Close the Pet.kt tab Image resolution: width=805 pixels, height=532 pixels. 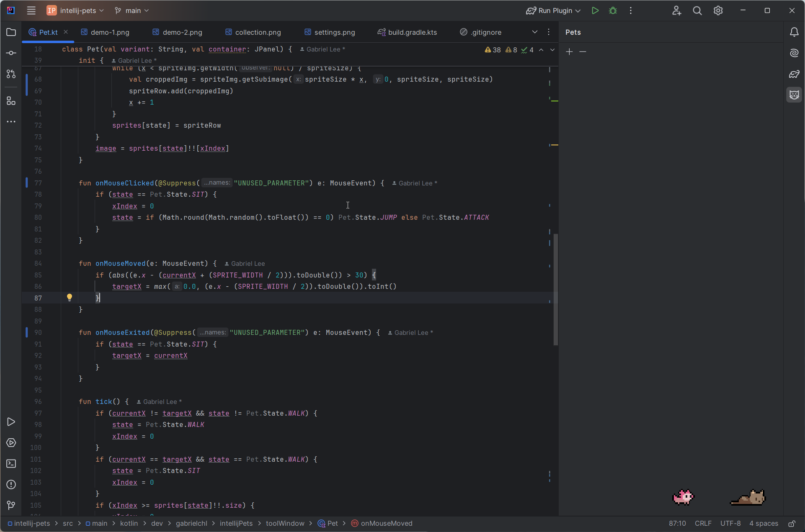pyautogui.click(x=66, y=32)
